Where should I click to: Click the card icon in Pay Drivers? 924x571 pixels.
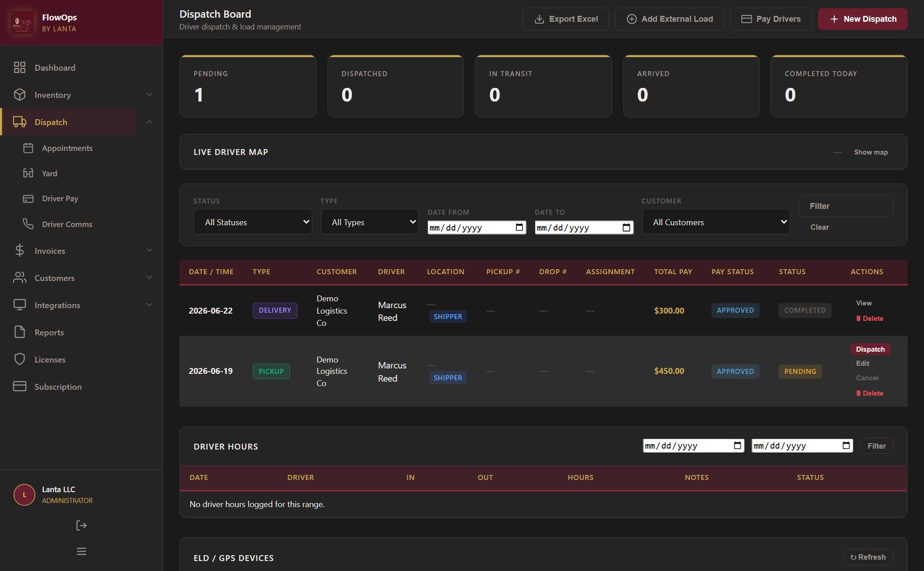[x=746, y=19]
